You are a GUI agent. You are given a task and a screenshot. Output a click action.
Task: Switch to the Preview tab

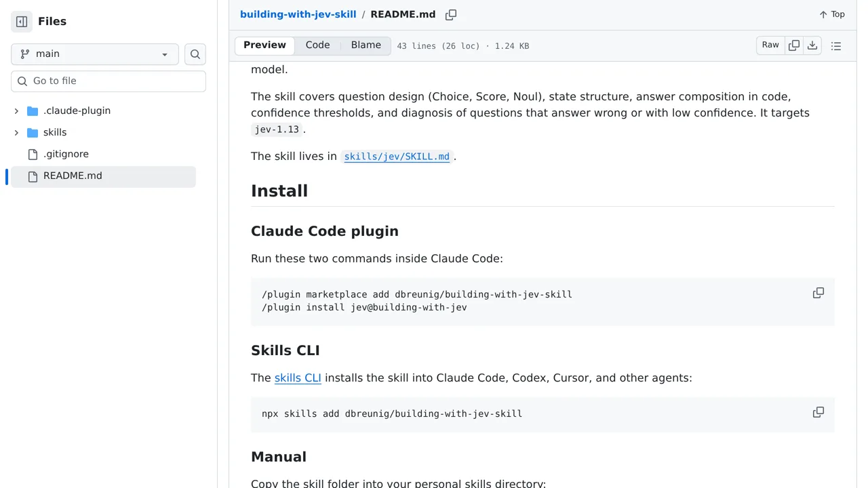(264, 45)
